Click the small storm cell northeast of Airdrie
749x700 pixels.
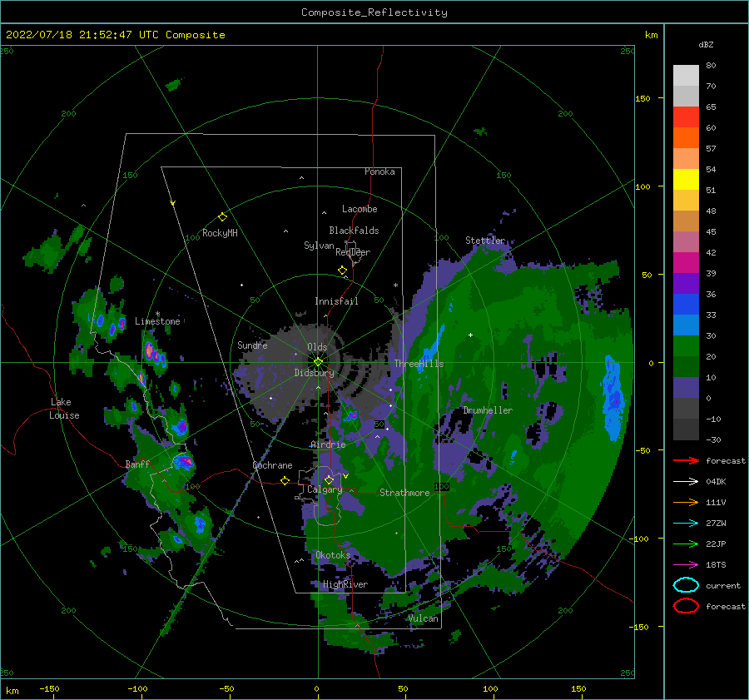(352, 415)
